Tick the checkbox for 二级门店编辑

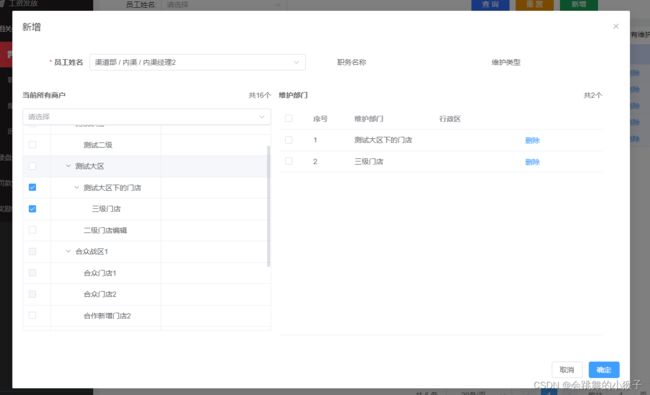(32, 230)
